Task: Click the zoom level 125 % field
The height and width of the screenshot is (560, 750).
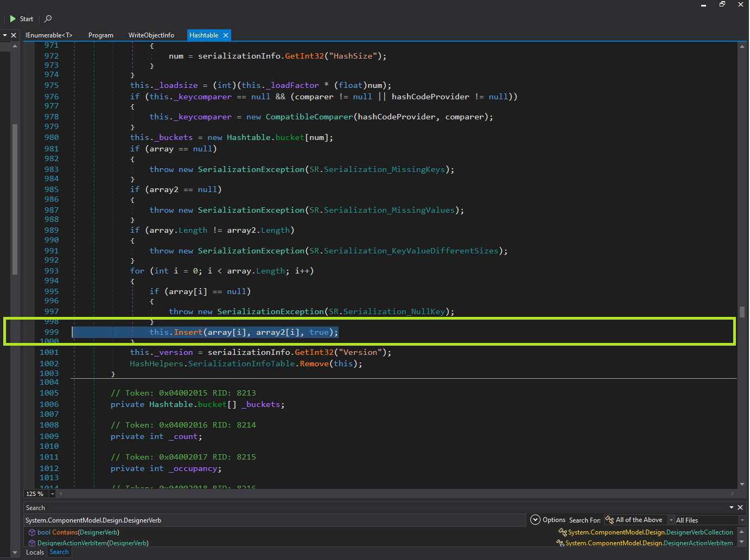Action: [36, 494]
